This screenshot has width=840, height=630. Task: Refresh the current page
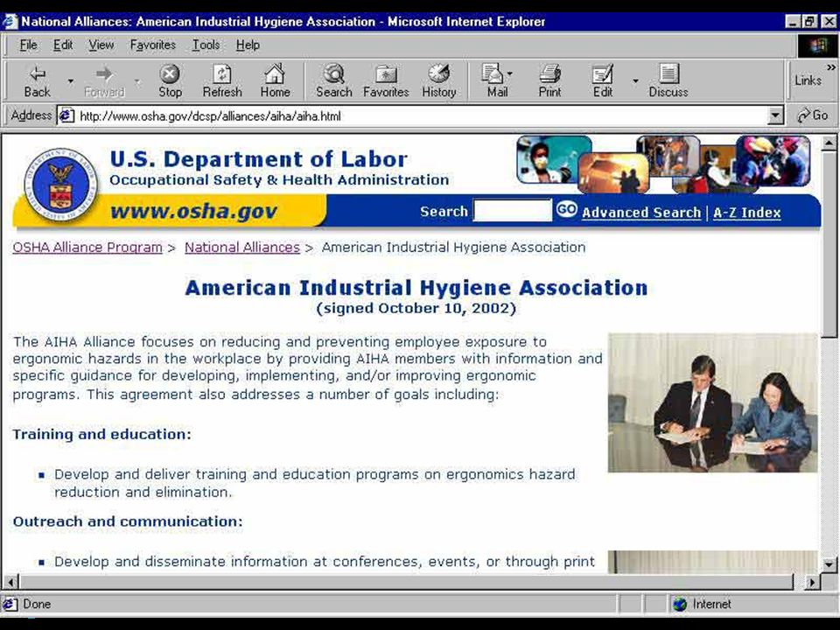(x=221, y=80)
